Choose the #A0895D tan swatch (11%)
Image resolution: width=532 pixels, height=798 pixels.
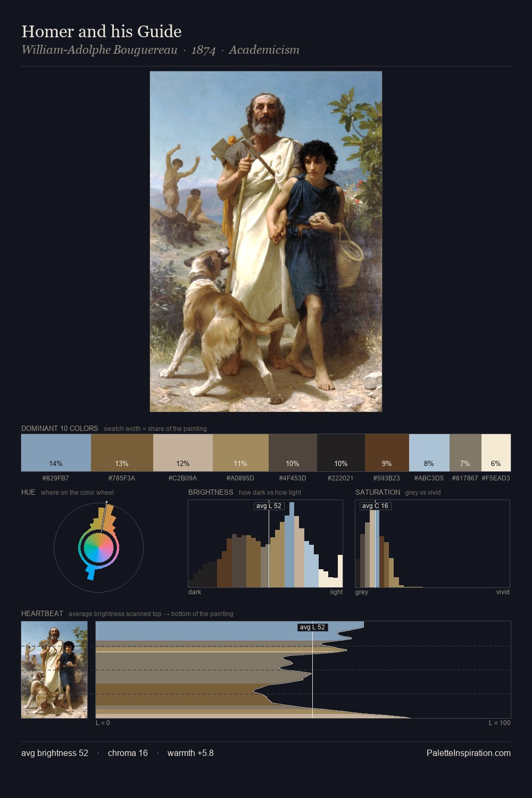pos(240,453)
